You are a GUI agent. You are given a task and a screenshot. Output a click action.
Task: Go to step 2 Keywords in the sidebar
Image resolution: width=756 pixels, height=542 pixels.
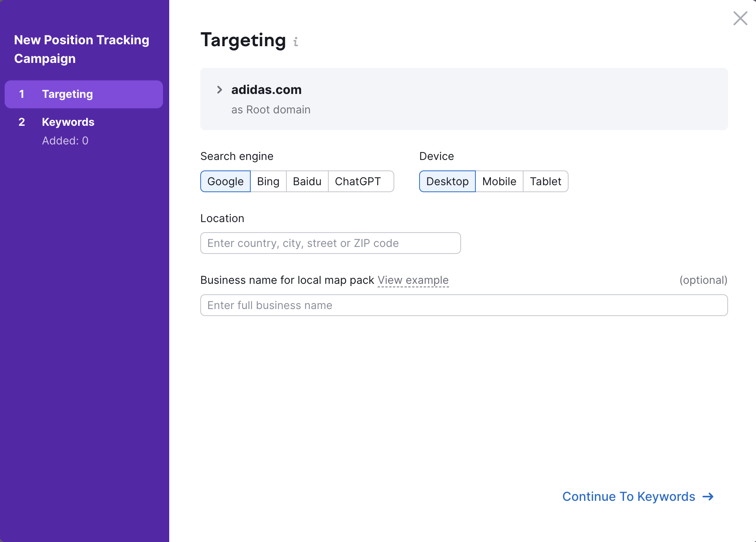[x=68, y=122]
